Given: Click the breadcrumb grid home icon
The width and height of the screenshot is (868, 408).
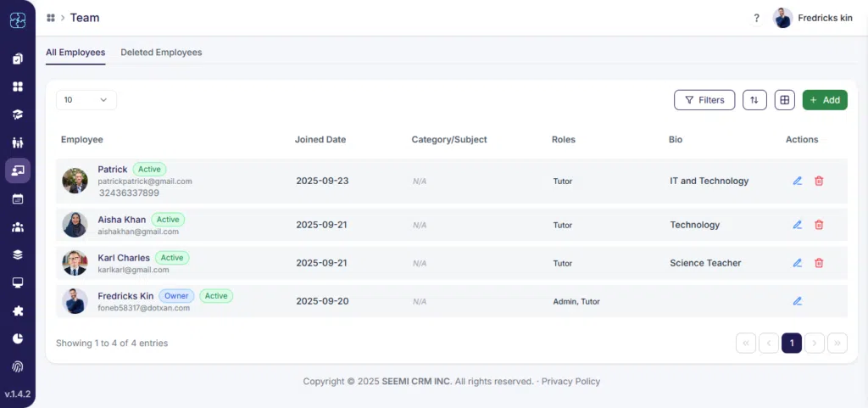Looking at the screenshot, I should 51,18.
